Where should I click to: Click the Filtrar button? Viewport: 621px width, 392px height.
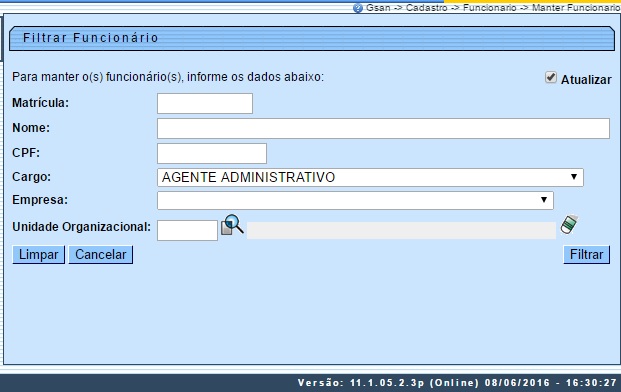[586, 255]
